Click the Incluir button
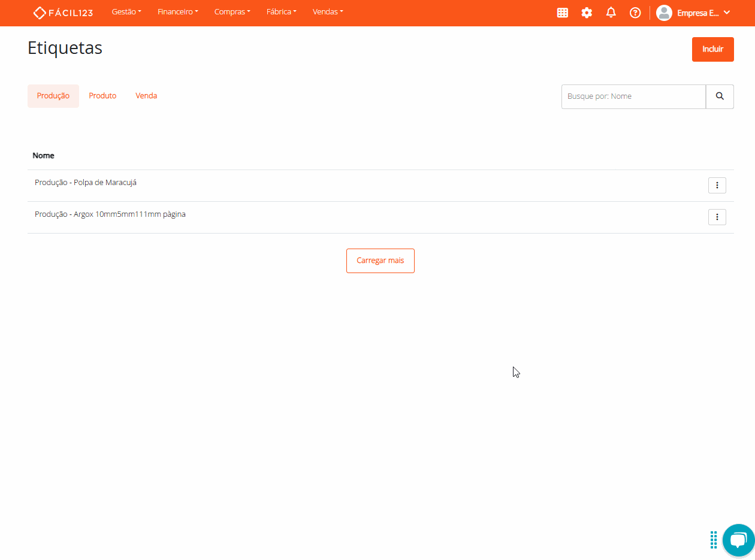Viewport: 755px width, 560px height. point(712,49)
